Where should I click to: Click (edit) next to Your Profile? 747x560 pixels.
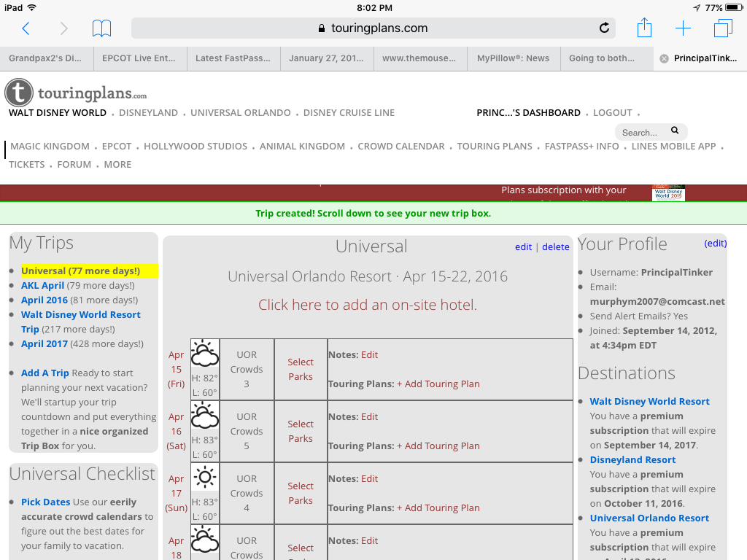pos(715,244)
